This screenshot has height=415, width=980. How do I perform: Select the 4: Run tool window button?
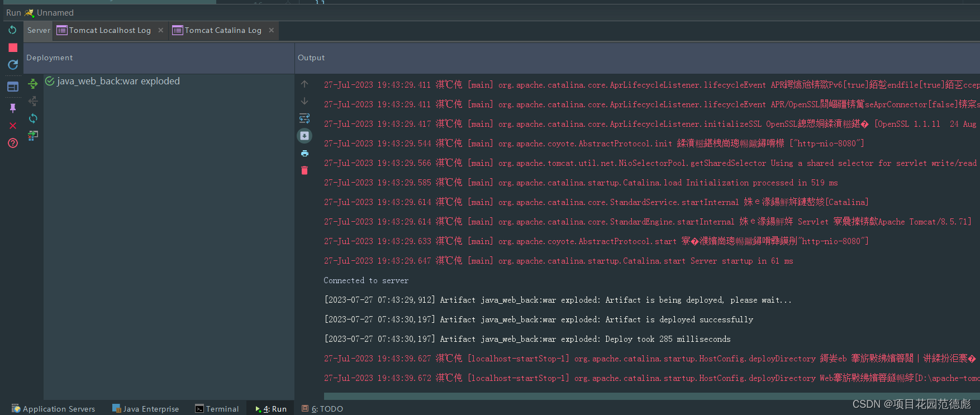271,409
